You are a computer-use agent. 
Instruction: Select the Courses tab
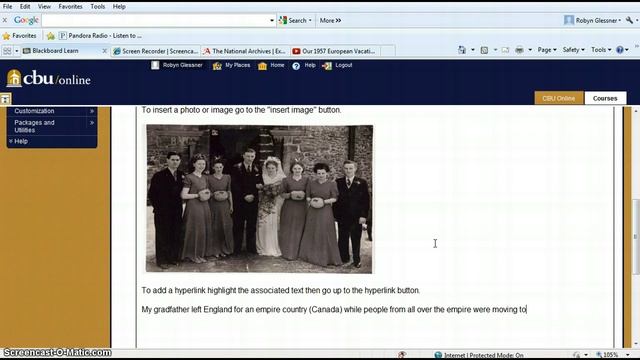pyautogui.click(x=605, y=98)
